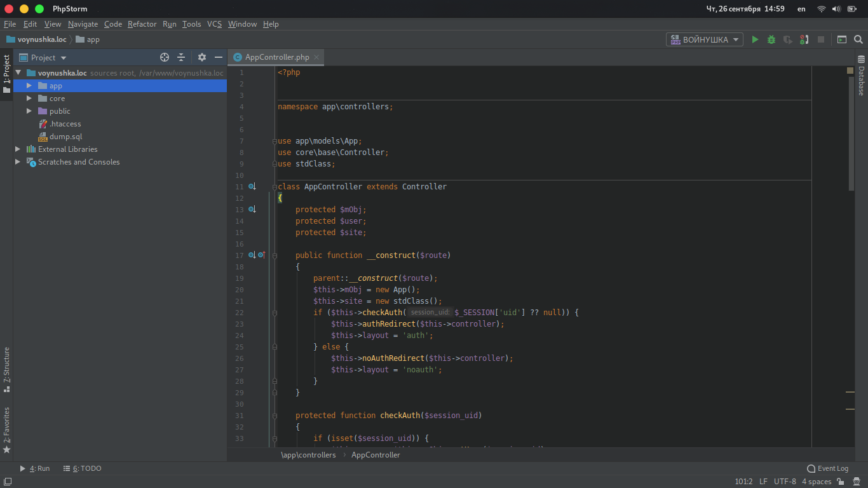This screenshot has width=868, height=488.
Task: Open the Event Log panel
Action: (x=827, y=468)
